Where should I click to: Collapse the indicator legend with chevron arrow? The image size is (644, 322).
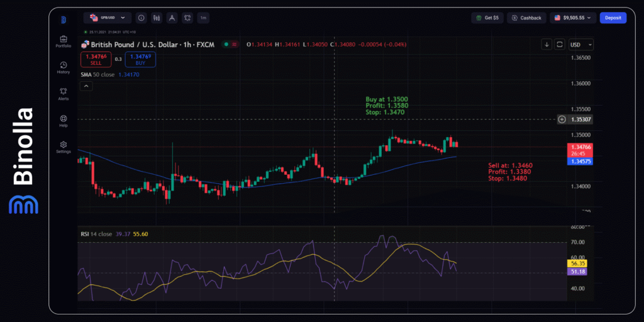point(86,87)
